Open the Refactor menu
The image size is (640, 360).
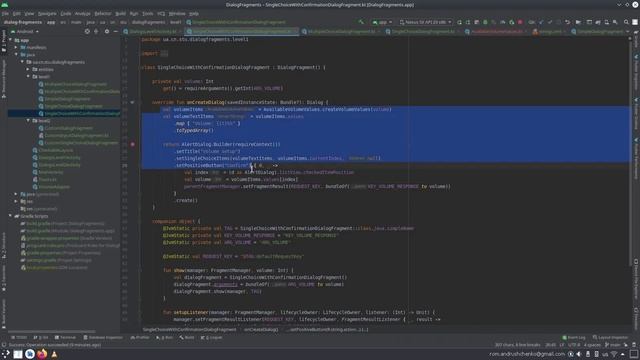point(103,13)
